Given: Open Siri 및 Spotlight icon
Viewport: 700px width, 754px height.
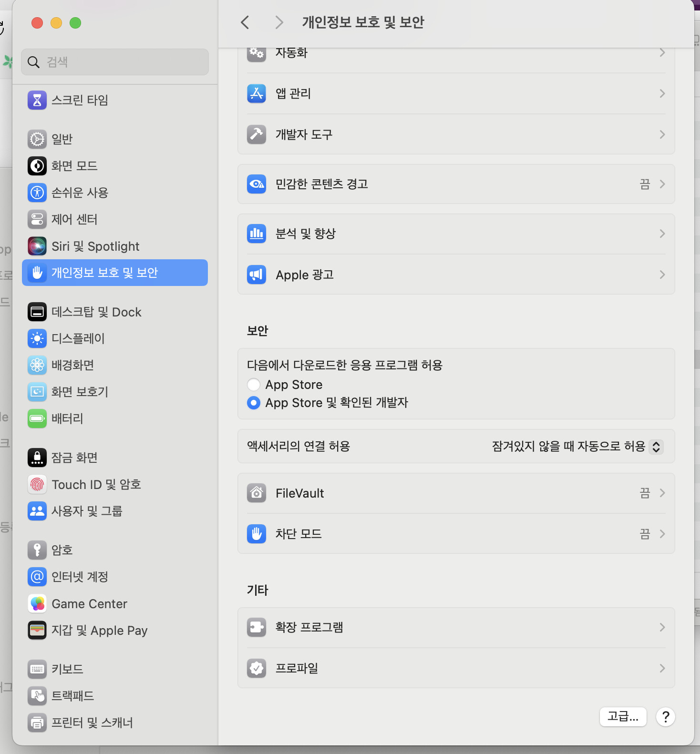Looking at the screenshot, I should (37, 246).
